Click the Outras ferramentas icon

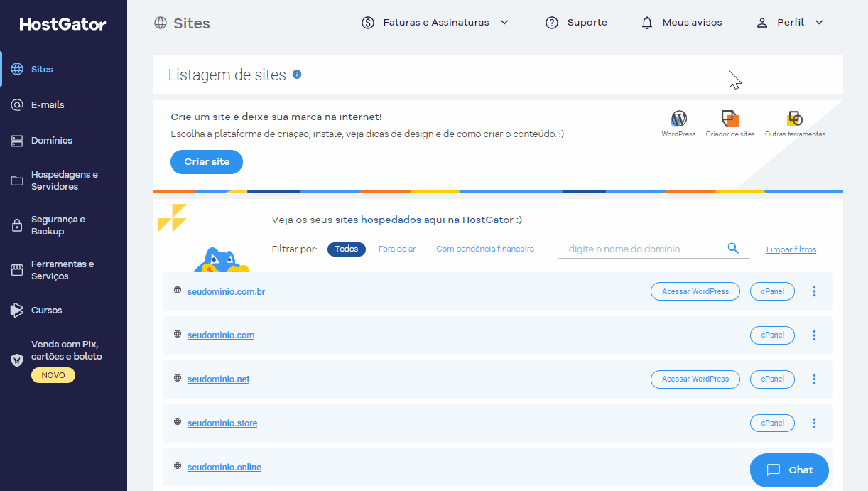(795, 119)
